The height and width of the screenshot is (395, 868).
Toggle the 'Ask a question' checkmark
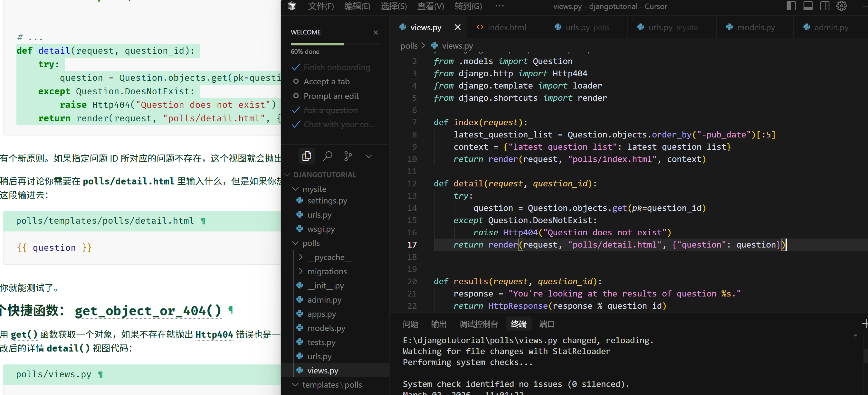296,110
